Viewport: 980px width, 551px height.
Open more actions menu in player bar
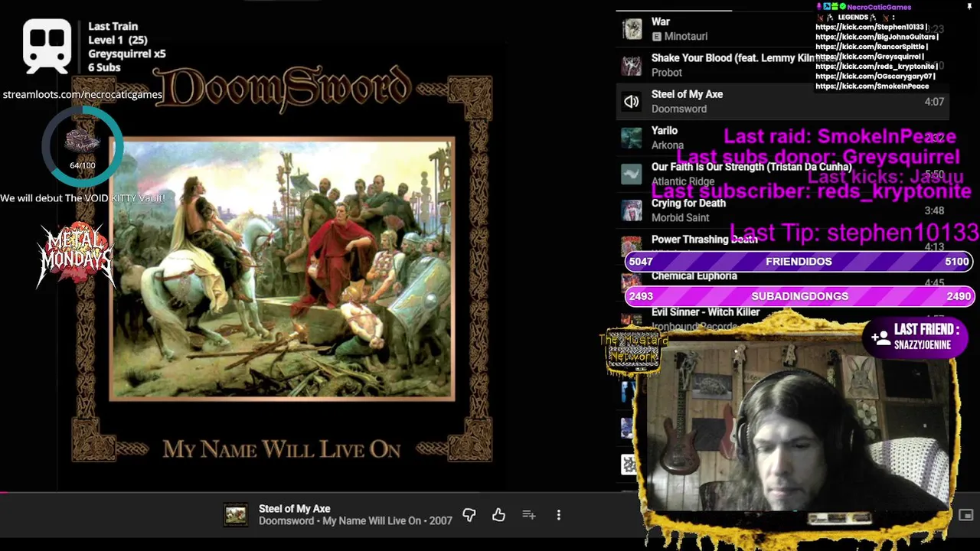point(558,515)
